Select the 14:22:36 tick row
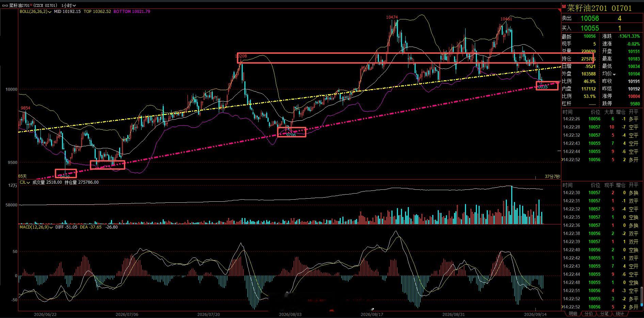644x318 pixels. click(600, 225)
